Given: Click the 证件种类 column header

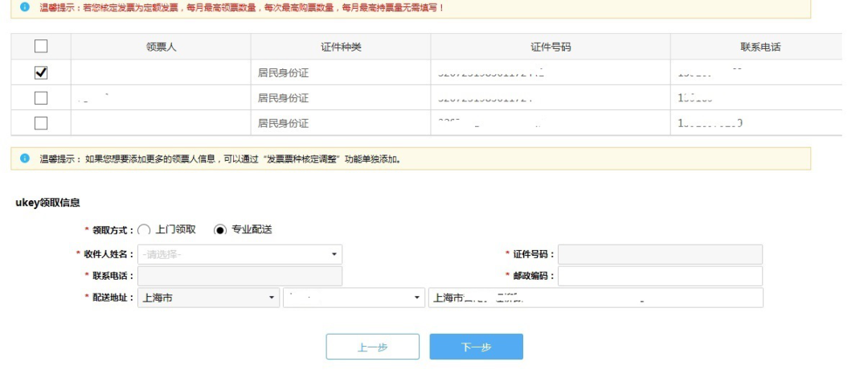Looking at the screenshot, I should click(341, 47).
